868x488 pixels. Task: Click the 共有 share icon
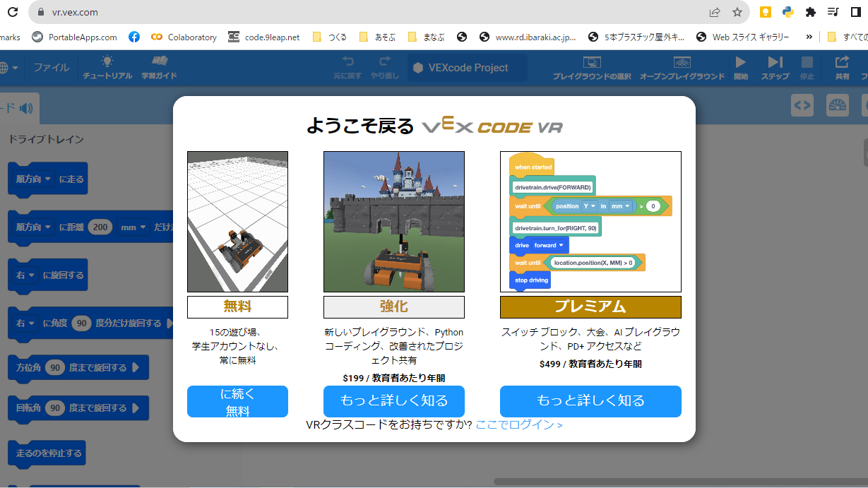tap(841, 68)
